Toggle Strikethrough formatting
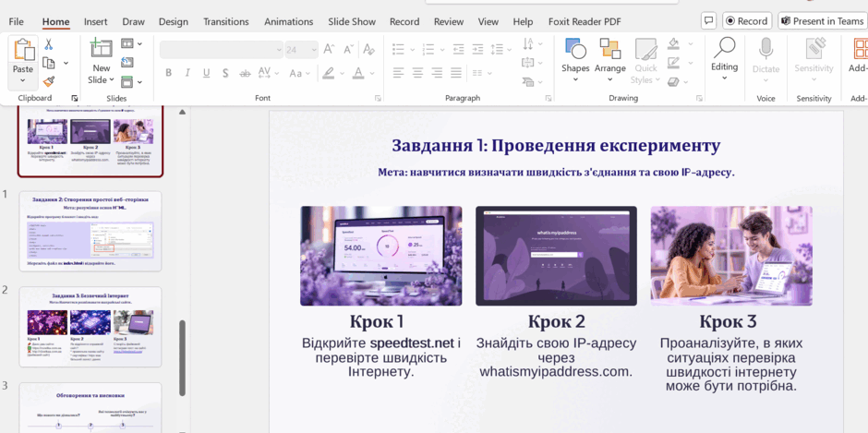The width and height of the screenshot is (868, 433). 245,73
